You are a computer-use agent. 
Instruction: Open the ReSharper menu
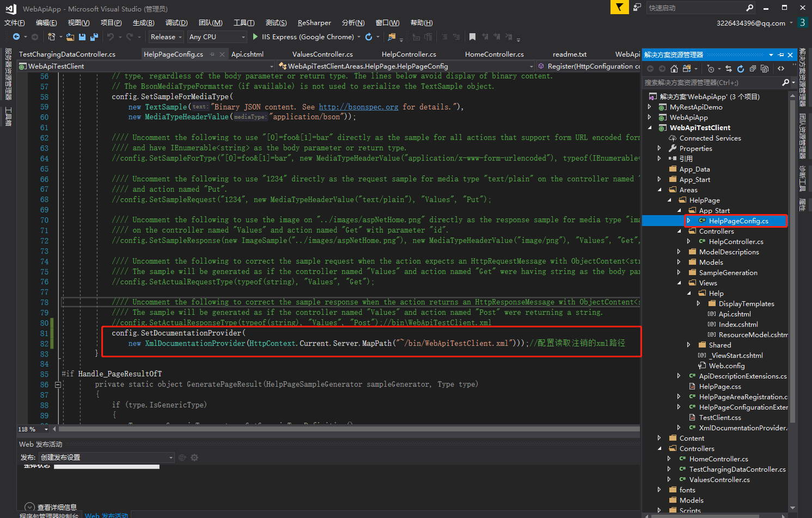314,23
